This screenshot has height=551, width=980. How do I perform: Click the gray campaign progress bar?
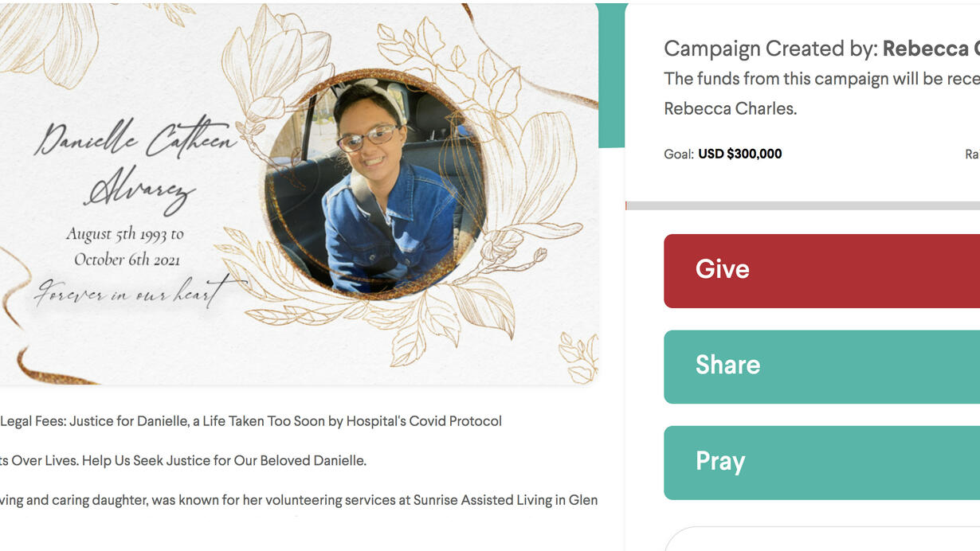tap(803, 205)
